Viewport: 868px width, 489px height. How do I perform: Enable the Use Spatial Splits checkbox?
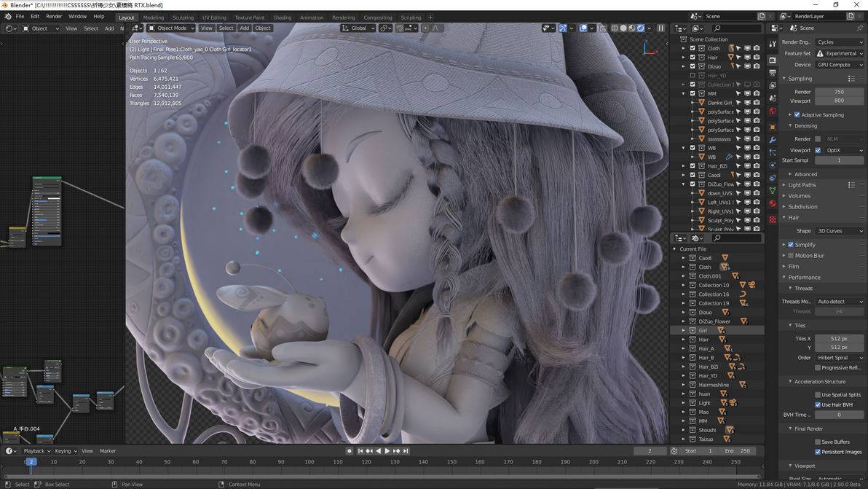(x=818, y=395)
